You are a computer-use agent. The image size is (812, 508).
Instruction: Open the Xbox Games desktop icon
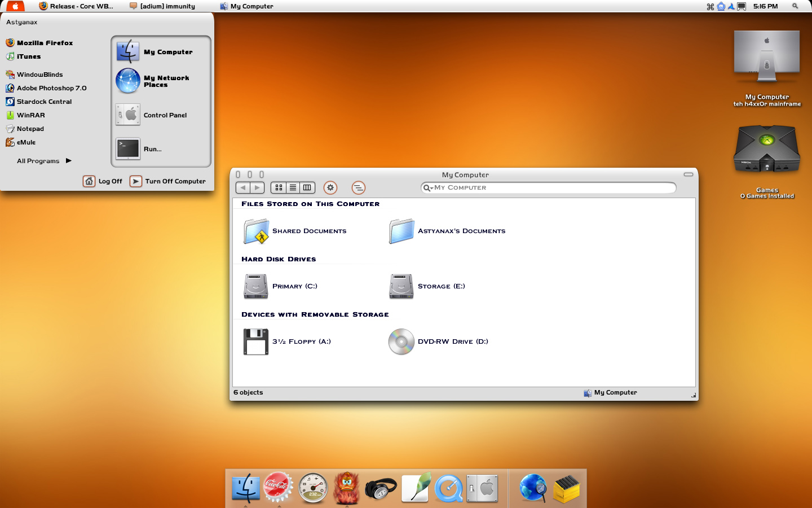pos(766,150)
